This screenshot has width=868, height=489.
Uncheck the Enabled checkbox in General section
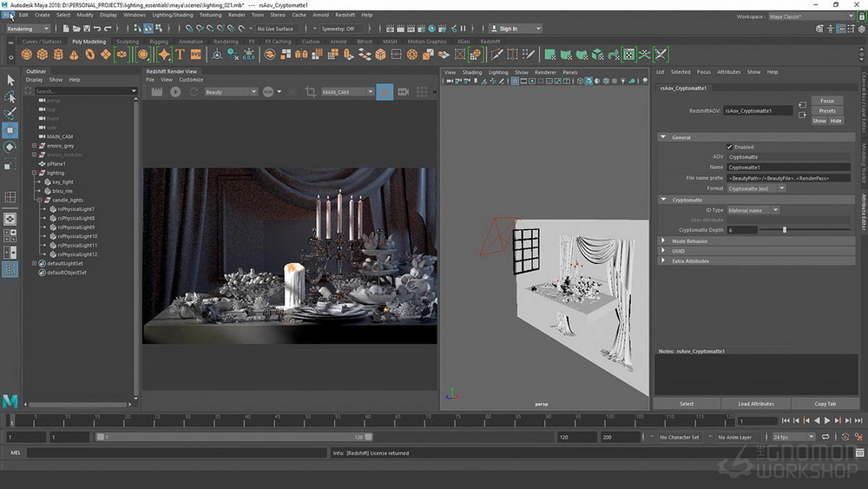[x=730, y=147]
